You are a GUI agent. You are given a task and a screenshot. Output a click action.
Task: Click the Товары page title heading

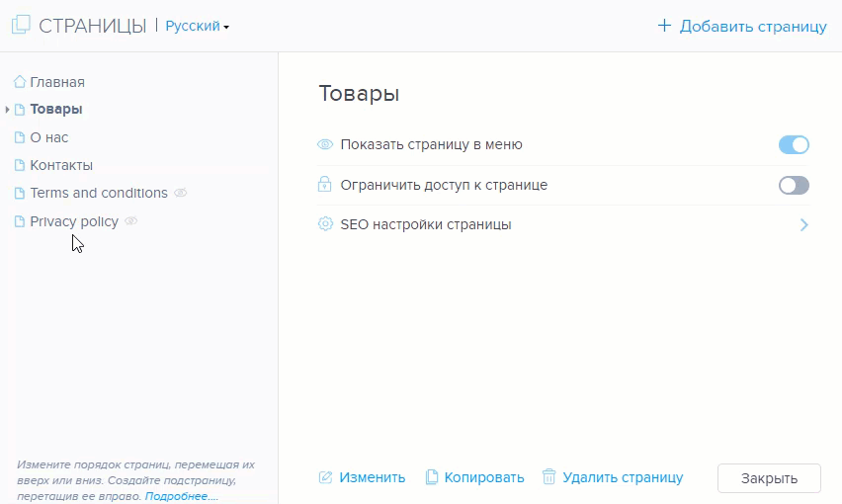tap(359, 94)
